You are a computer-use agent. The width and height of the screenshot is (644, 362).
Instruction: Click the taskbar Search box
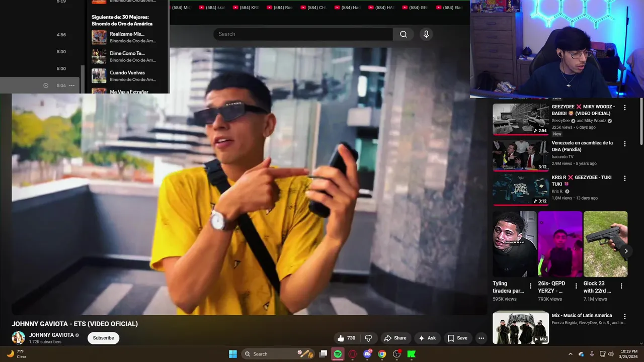[x=278, y=354]
